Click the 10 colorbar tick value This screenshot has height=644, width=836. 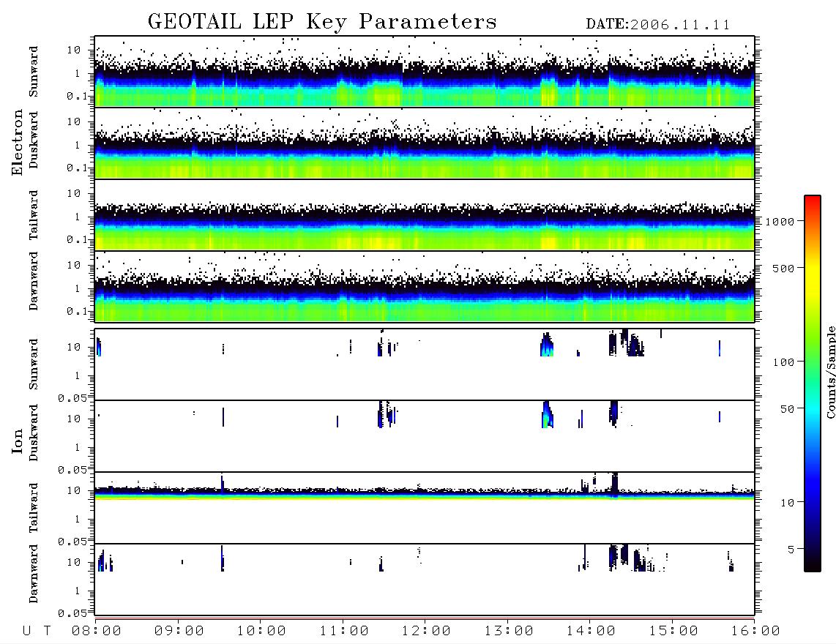click(787, 503)
